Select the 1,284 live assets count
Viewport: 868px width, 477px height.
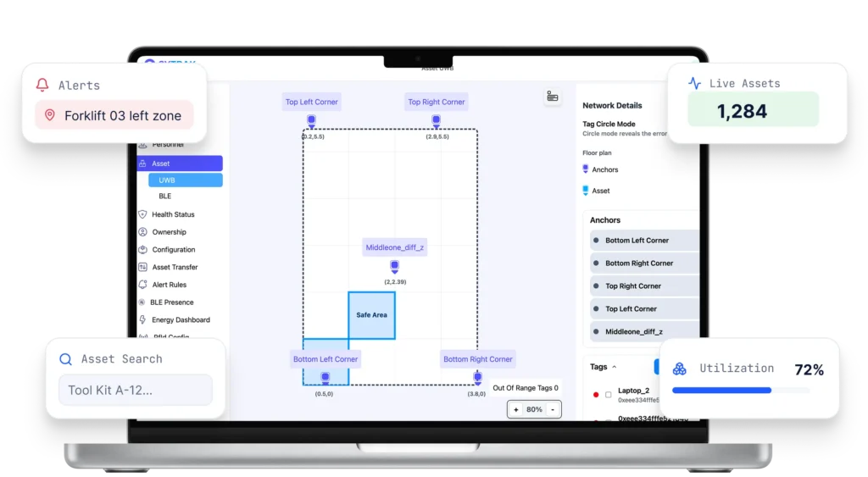(742, 111)
